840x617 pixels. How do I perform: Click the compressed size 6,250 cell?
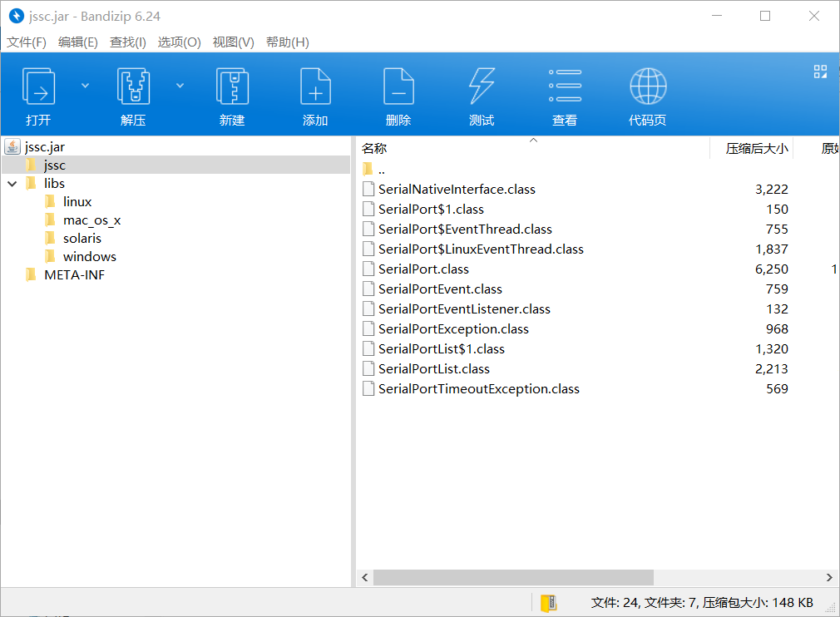tap(772, 269)
